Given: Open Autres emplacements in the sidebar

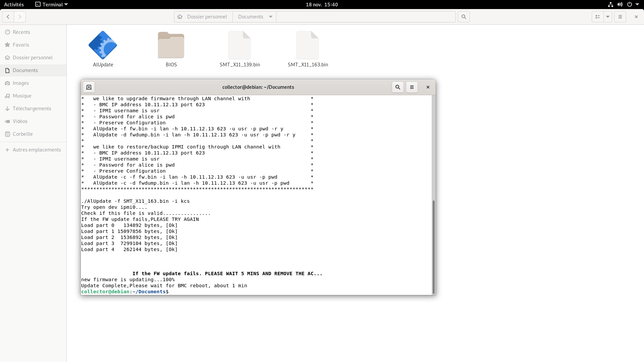Looking at the screenshot, I should point(37,150).
